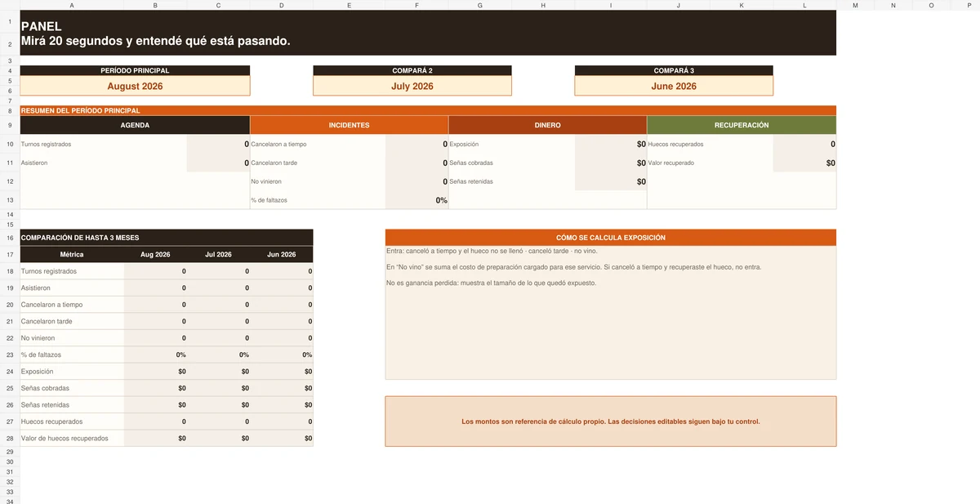Click the Turnos registrados value in Agenda

pyautogui.click(x=218, y=144)
